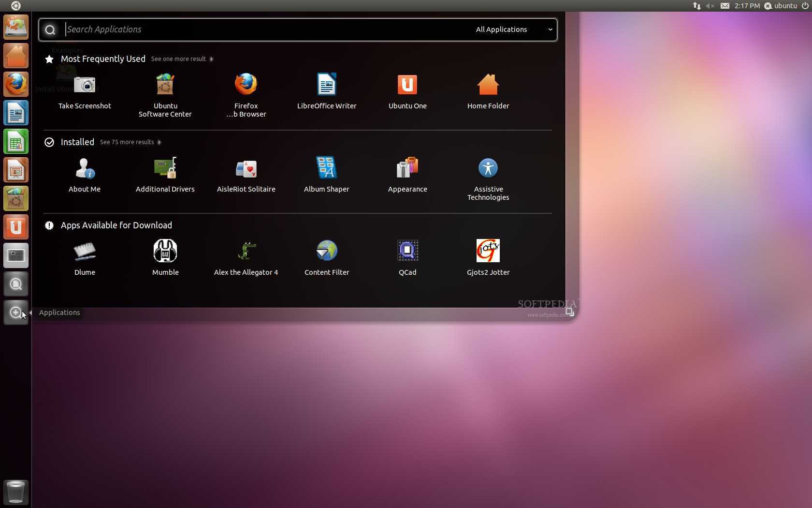Select the Content Filter app
The width and height of the screenshot is (812, 508).
327,257
